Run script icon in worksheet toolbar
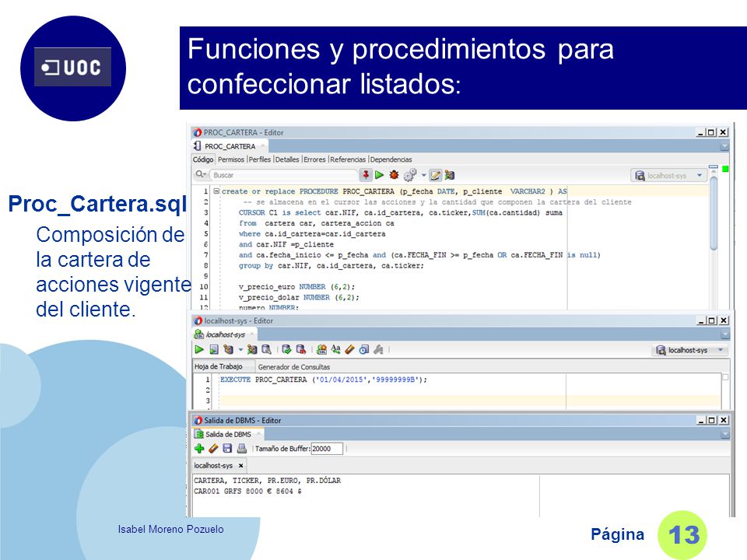The image size is (747, 560). [214, 349]
